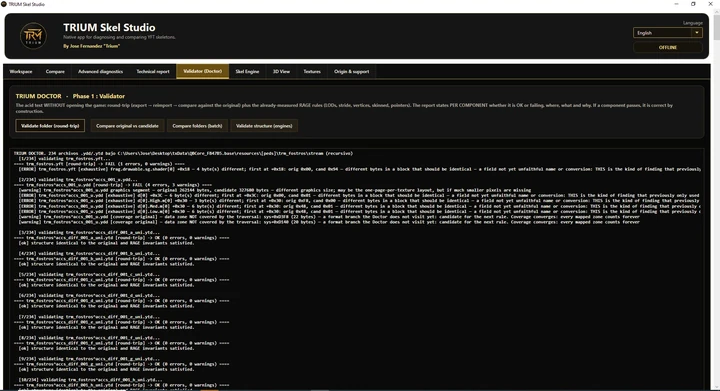Click log line '[6/234] validating' accs_diff_001_d_uni.ytd
This screenshot has height=391, width=720.
pyautogui.click(x=89, y=296)
